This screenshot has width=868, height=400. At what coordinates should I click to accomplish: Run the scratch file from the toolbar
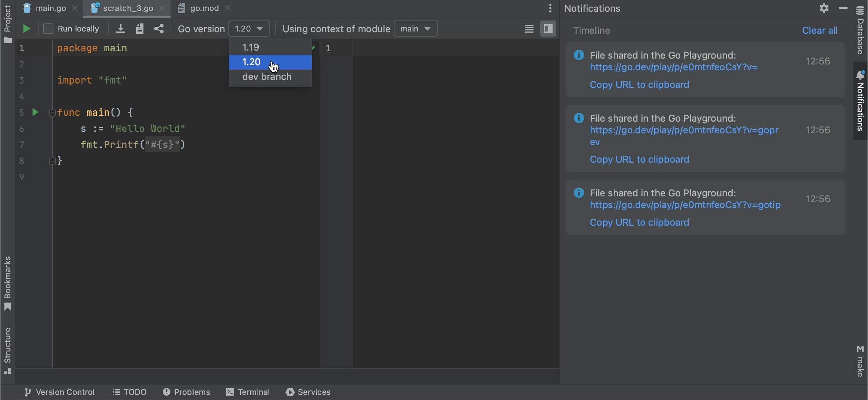click(x=26, y=28)
